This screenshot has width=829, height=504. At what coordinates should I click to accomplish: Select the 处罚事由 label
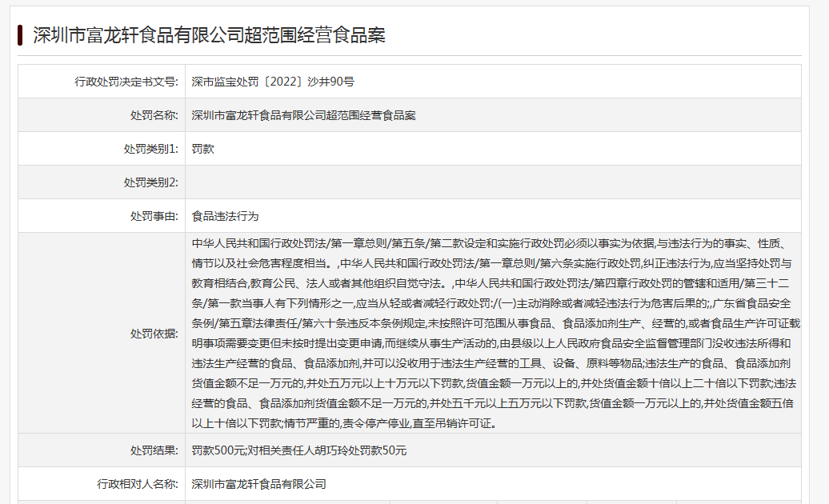[154, 216]
